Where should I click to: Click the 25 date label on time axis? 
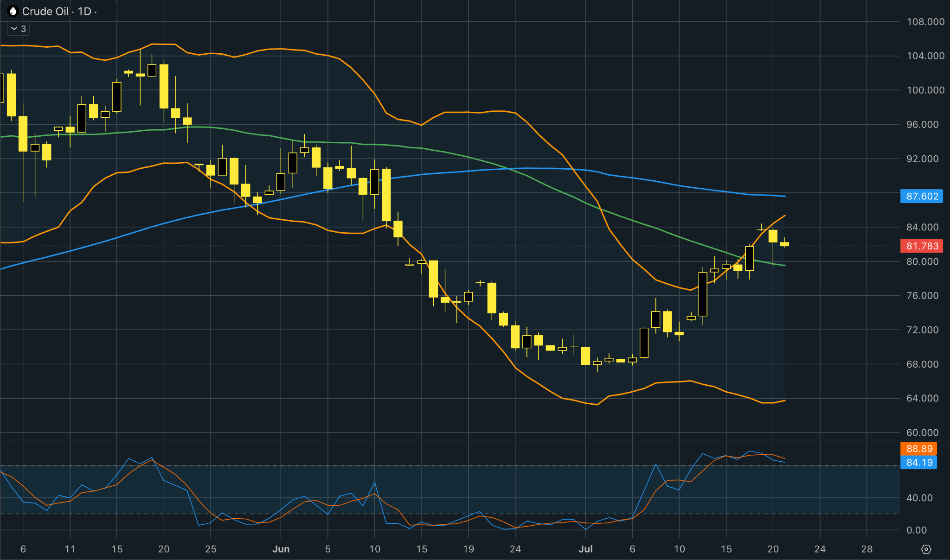click(x=211, y=549)
